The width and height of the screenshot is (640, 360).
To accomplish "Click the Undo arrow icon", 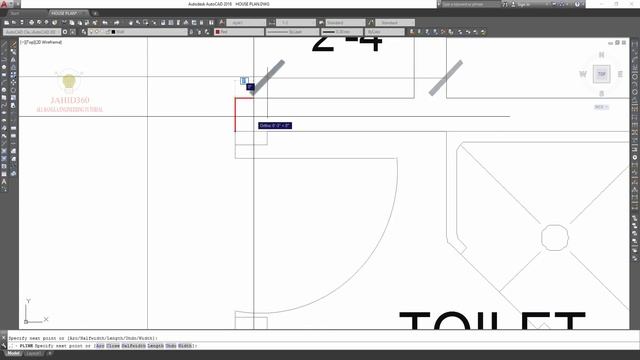I will pos(105,22).
